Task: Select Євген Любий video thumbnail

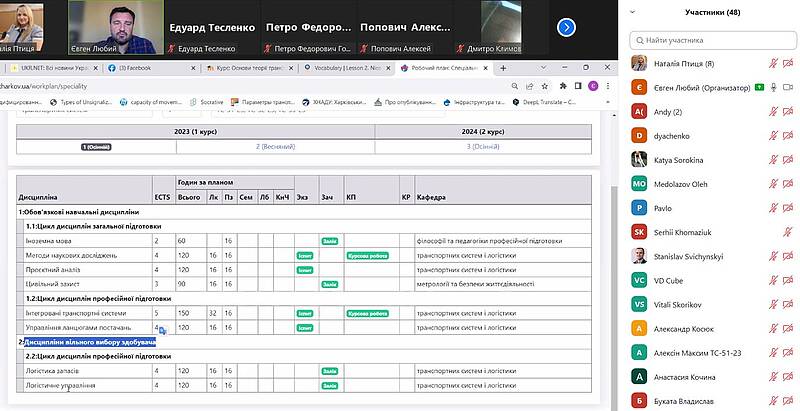Action: pyautogui.click(x=116, y=27)
